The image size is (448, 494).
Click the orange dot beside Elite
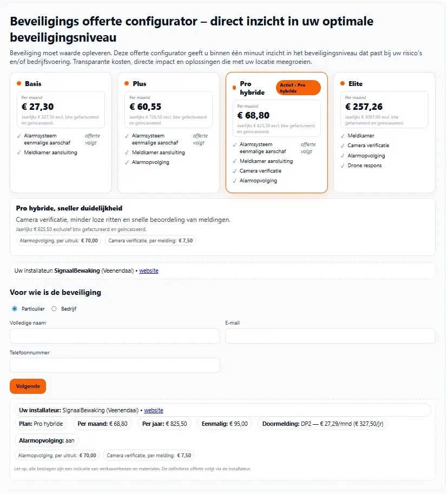coord(342,83)
